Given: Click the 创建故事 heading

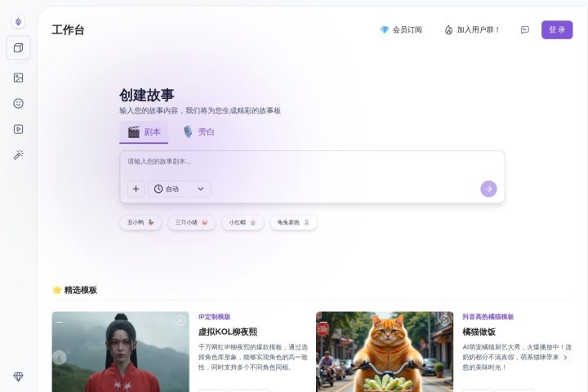Looking at the screenshot, I should pyautogui.click(x=147, y=95).
